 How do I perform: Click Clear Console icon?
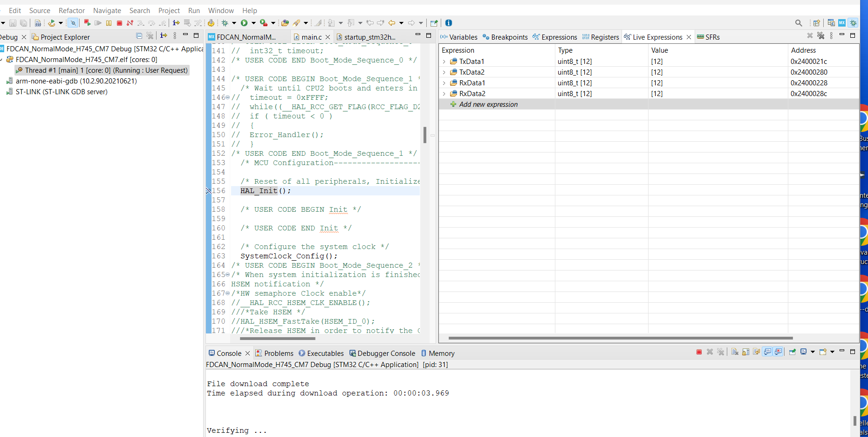(x=735, y=352)
